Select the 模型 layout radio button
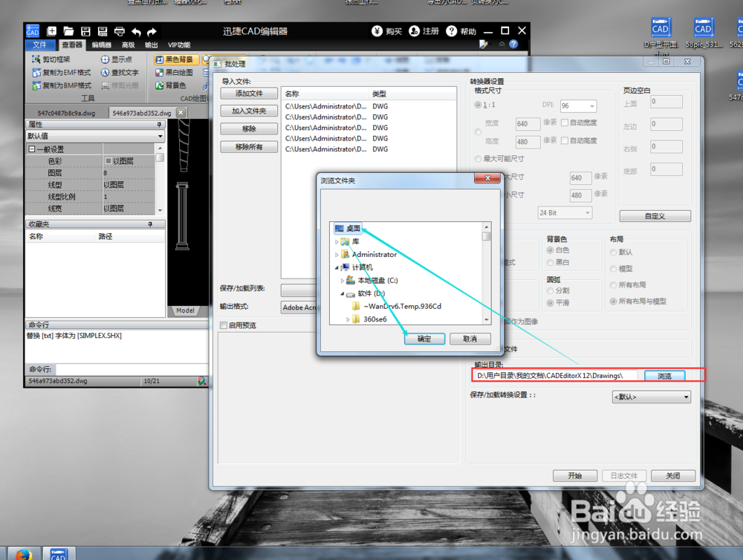 point(613,269)
